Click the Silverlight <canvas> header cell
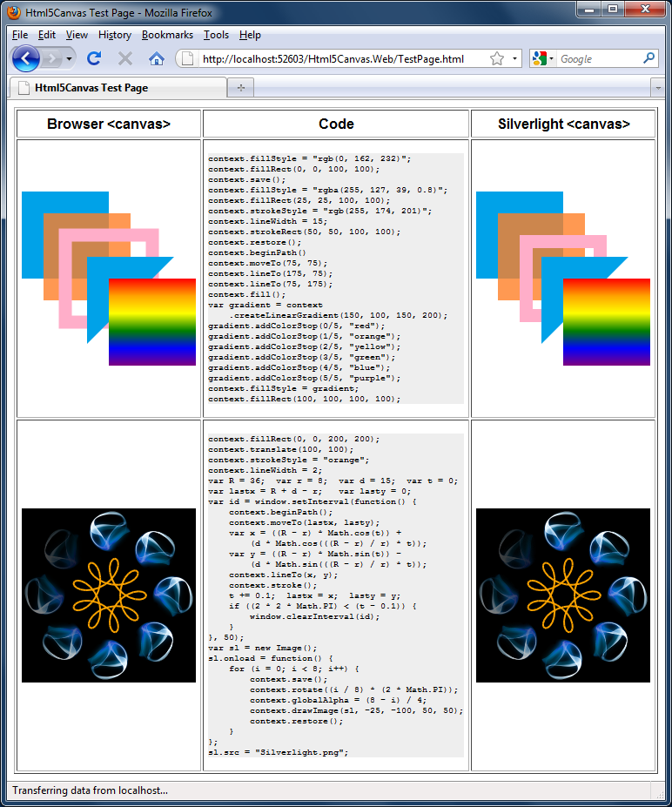672x807 pixels. (x=563, y=124)
